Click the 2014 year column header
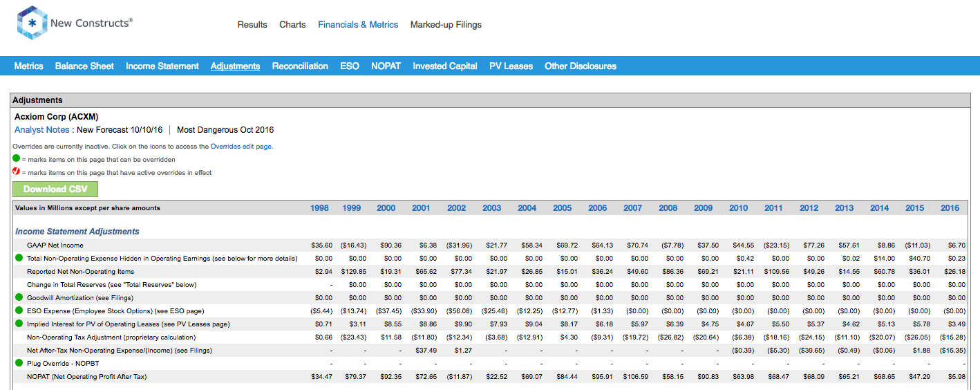 tap(879, 208)
